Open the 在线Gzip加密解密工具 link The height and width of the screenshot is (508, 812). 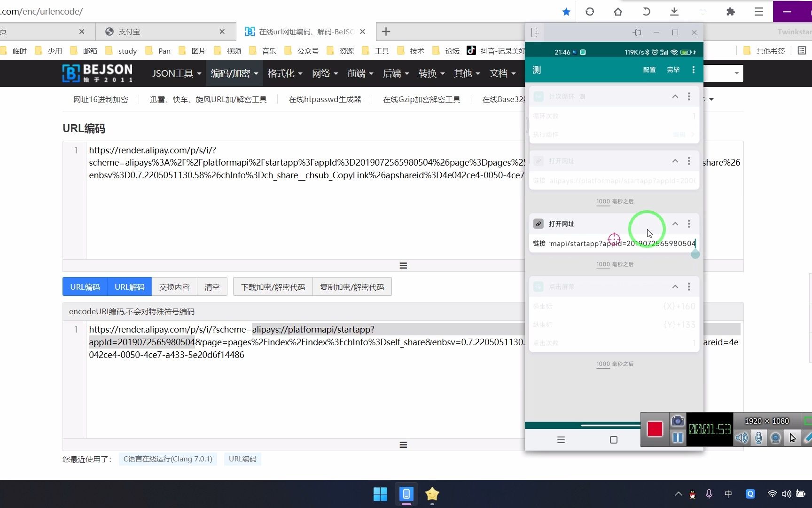tap(422, 99)
